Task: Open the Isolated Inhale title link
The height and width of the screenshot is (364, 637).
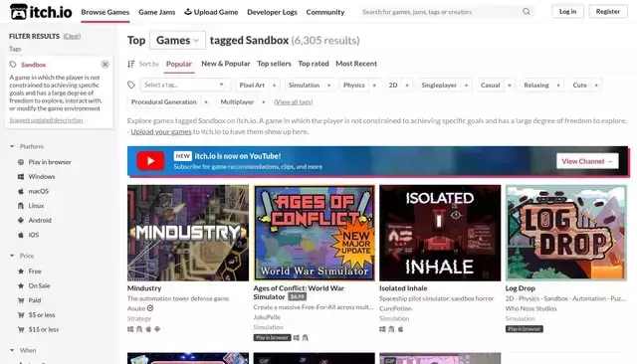Action: [x=403, y=288]
